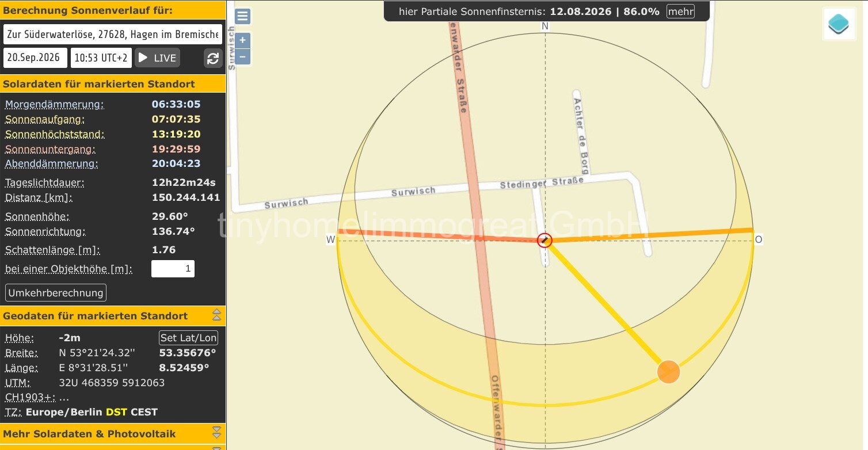The height and width of the screenshot is (450, 868).
Task: Click the Stedinger Straße label on the map
Action: tap(542, 182)
